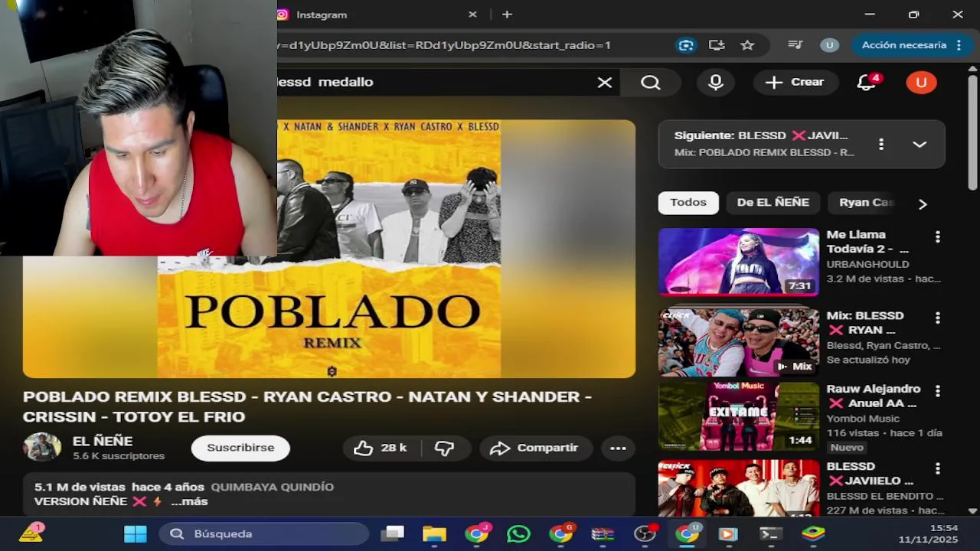Click the Poblado Remix video player
980x551 pixels.
(329, 249)
